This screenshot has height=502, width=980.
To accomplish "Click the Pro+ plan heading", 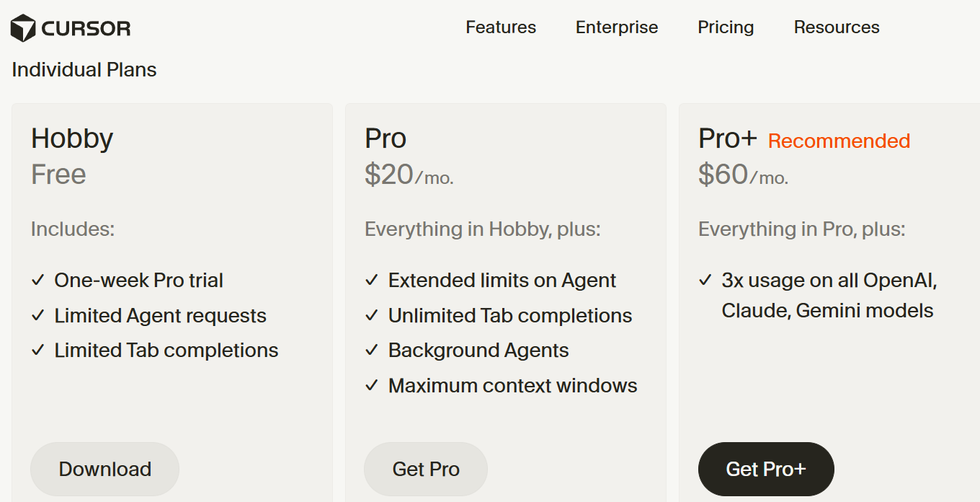I will click(x=727, y=138).
